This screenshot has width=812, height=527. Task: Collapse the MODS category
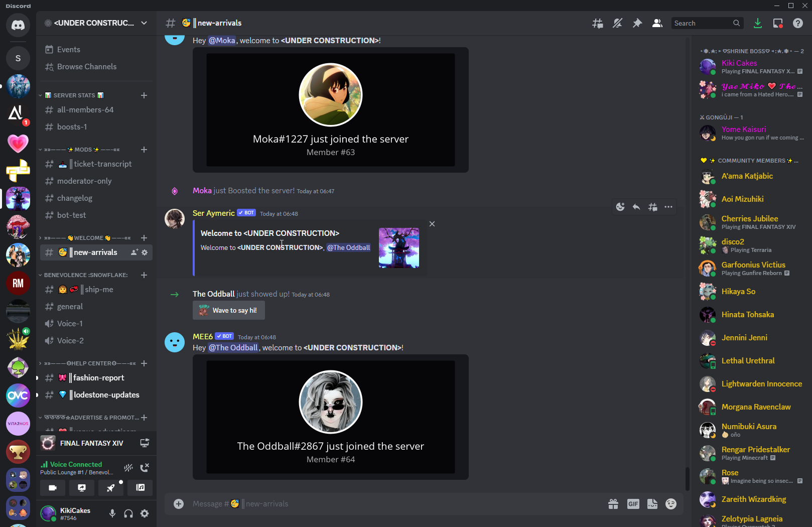pyautogui.click(x=79, y=150)
